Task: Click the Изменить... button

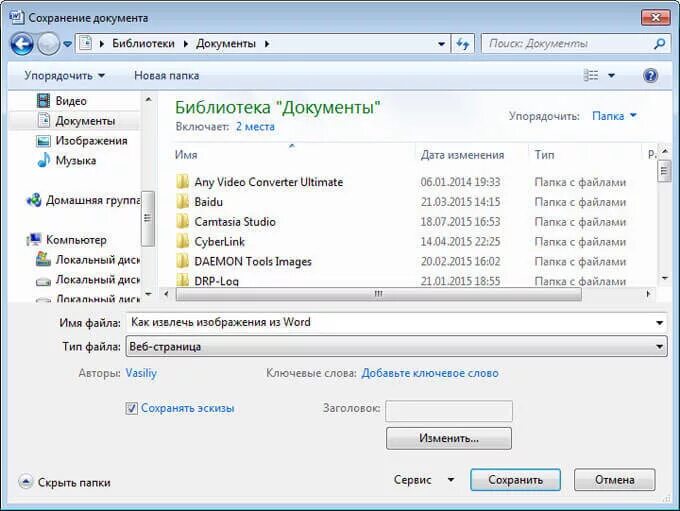Action: [449, 439]
